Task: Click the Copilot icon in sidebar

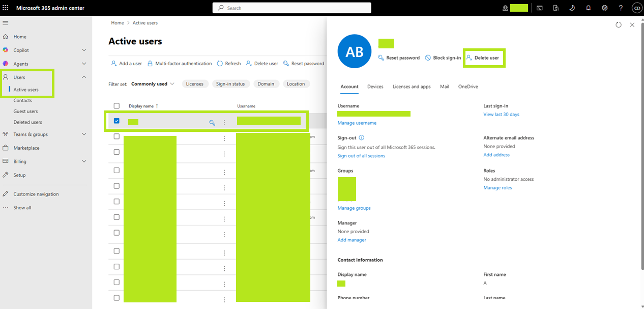Action: click(x=6, y=50)
